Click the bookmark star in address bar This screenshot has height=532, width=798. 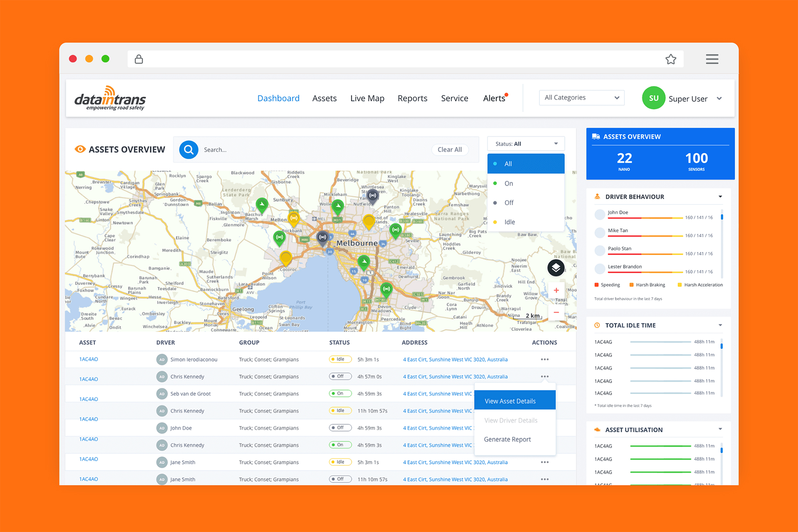[x=670, y=59]
